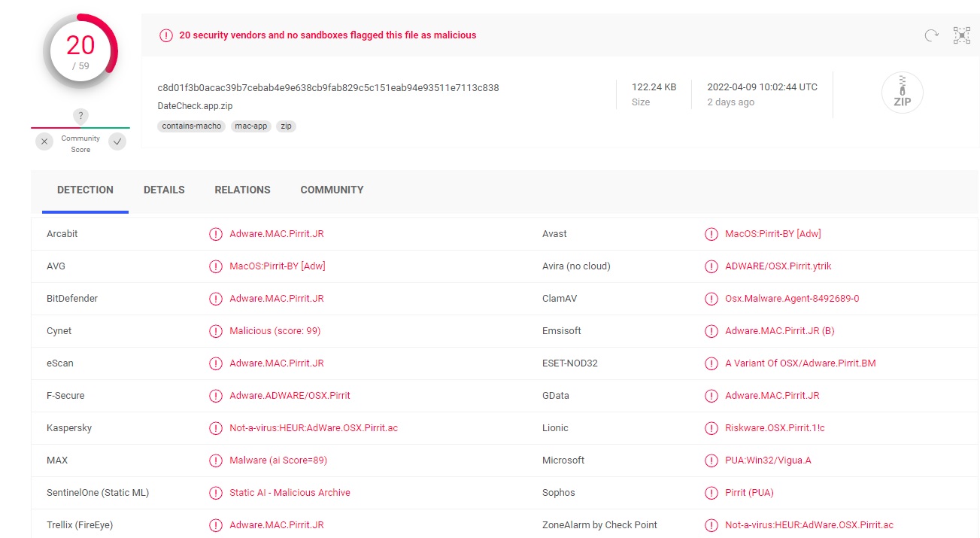This screenshot has width=980, height=538.
Task: Click 'Static AI - Malicious Archive' result
Action: click(x=290, y=493)
